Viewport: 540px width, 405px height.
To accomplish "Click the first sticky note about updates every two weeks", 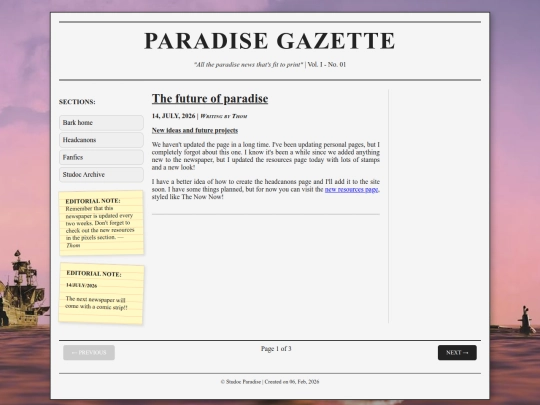I will 101,223.
